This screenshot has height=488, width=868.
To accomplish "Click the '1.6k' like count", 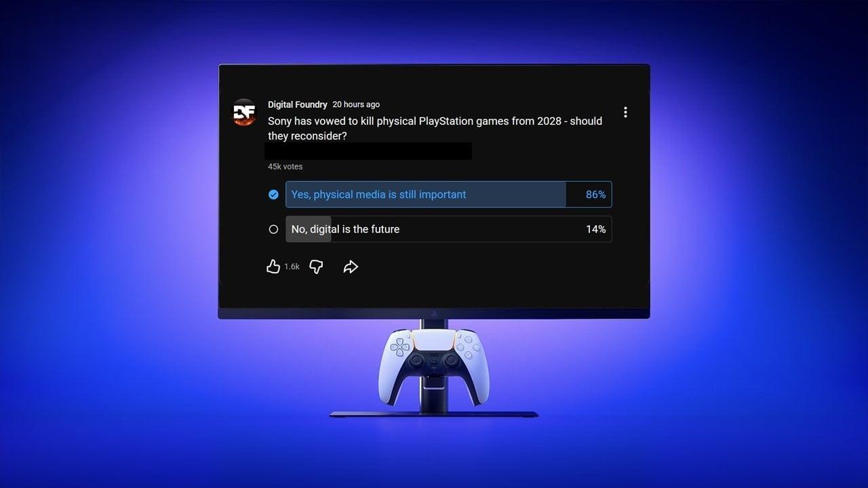I will tap(292, 267).
